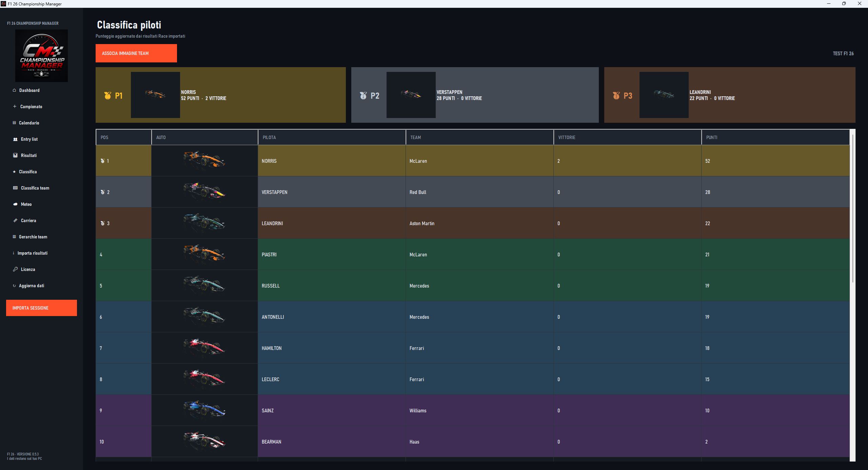This screenshot has width=868, height=470.
Task: Click the gold medal icon on P1 card
Action: tap(107, 96)
